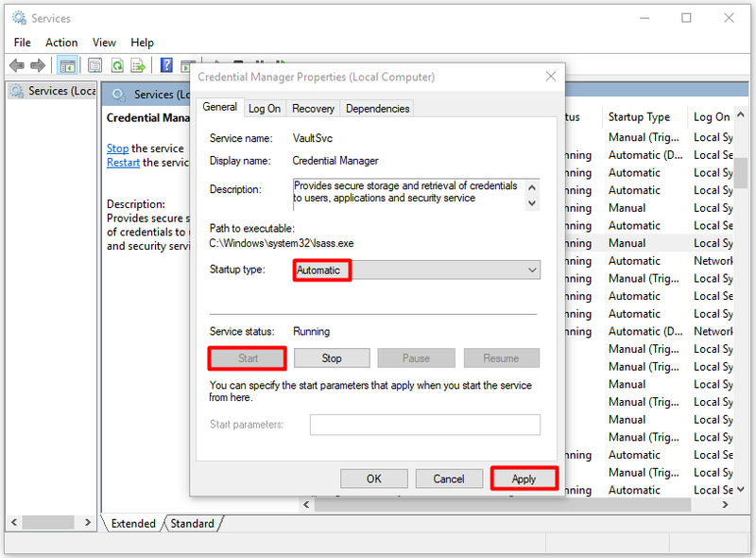Viewport: 756px width, 558px height.
Task: Click the Export List toolbar icon
Action: [x=138, y=65]
